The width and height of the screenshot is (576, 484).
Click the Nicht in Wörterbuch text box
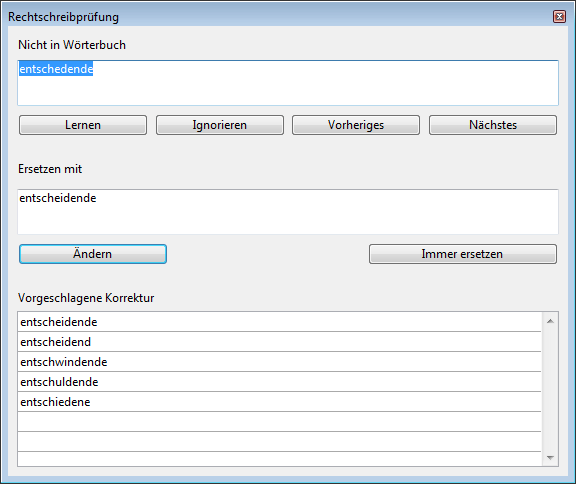click(288, 83)
